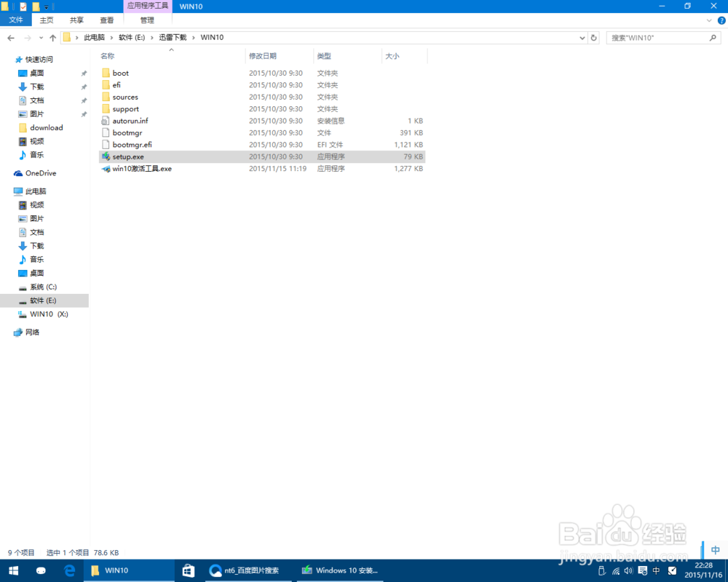Open the address bar history dropdown

pos(582,38)
